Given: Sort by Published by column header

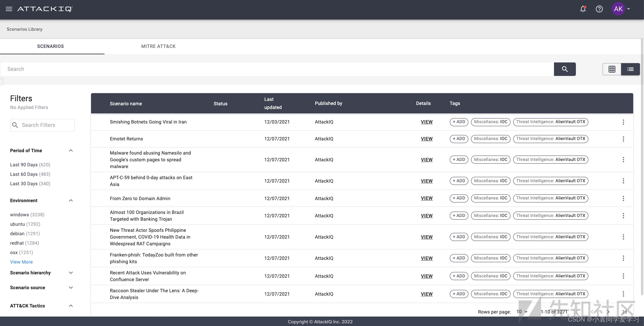Looking at the screenshot, I should [x=328, y=103].
